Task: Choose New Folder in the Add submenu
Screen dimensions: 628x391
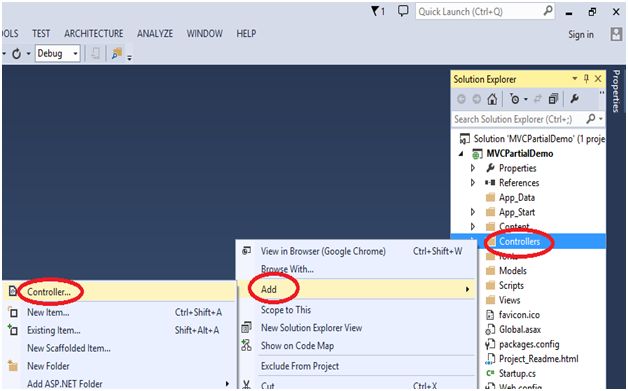Action: [119, 366]
